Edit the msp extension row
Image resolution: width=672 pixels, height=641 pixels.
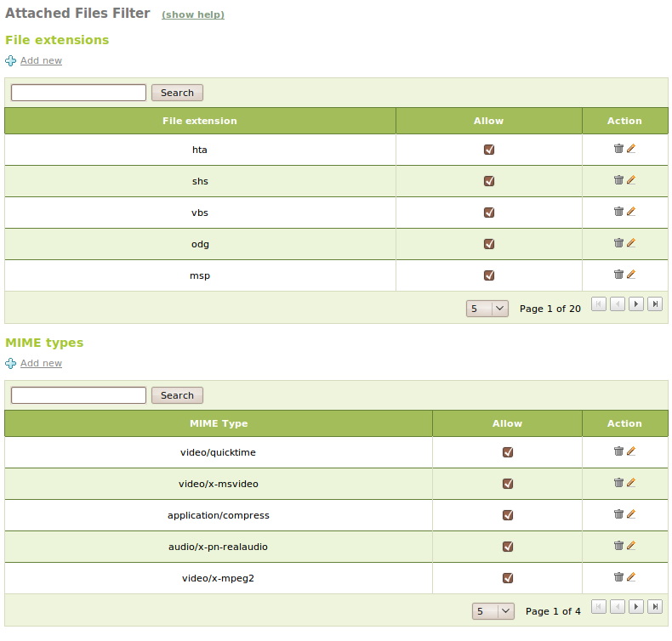tap(631, 275)
